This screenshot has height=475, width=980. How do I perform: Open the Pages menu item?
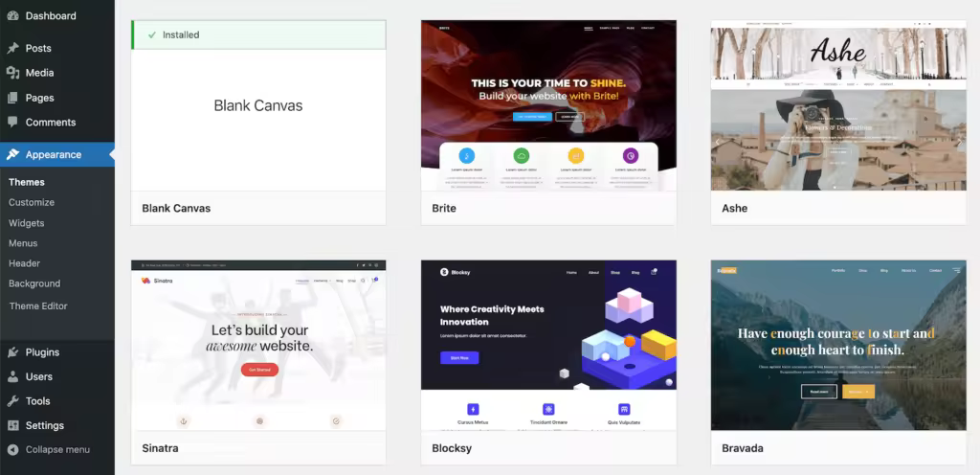57,98
